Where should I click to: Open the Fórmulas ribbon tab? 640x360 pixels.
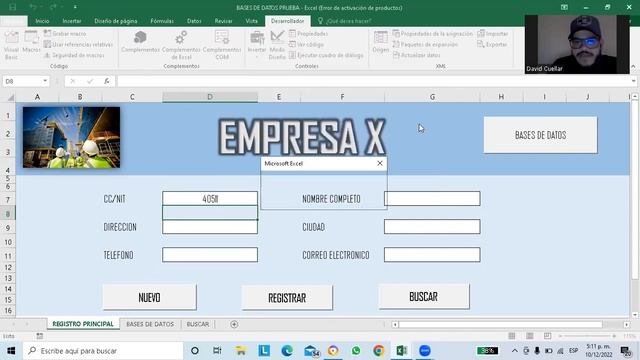click(162, 21)
